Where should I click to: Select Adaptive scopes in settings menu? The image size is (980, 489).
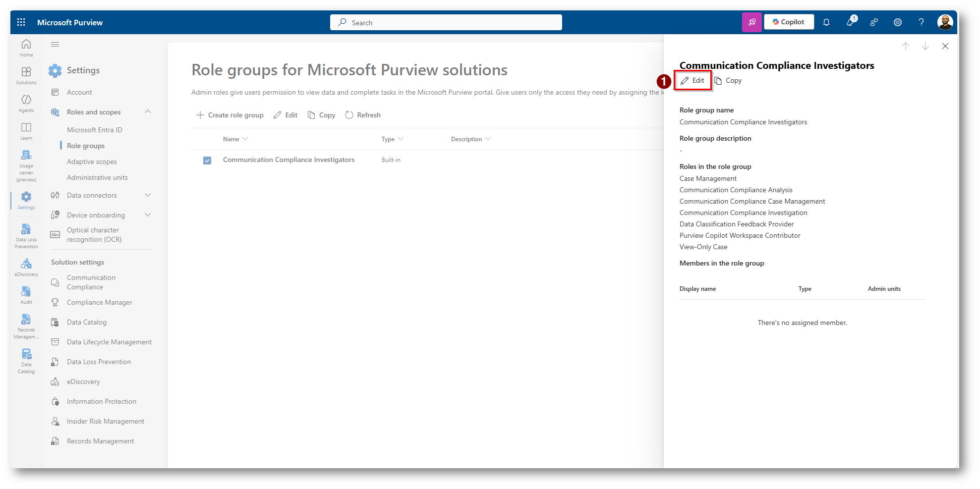coord(92,162)
